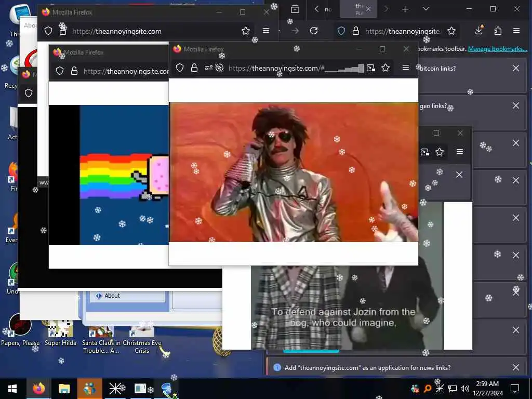
Task: Click the shield icon in the Nyan Cat window
Action: tap(60, 71)
